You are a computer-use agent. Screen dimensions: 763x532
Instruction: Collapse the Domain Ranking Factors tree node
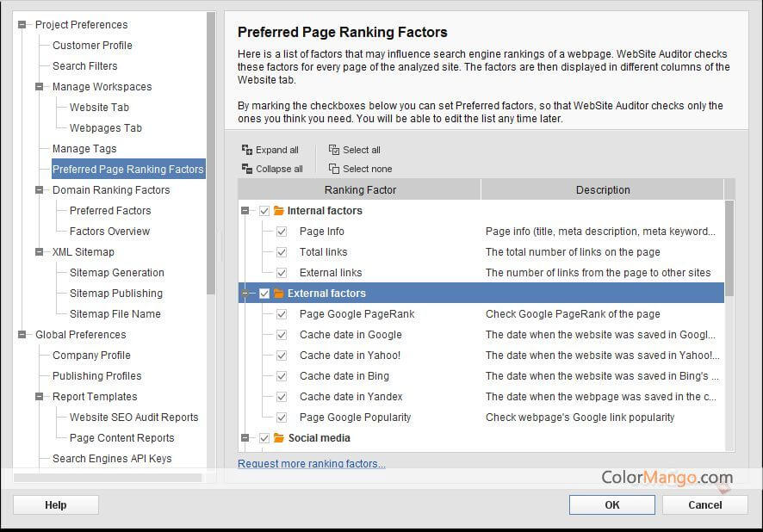[40, 190]
